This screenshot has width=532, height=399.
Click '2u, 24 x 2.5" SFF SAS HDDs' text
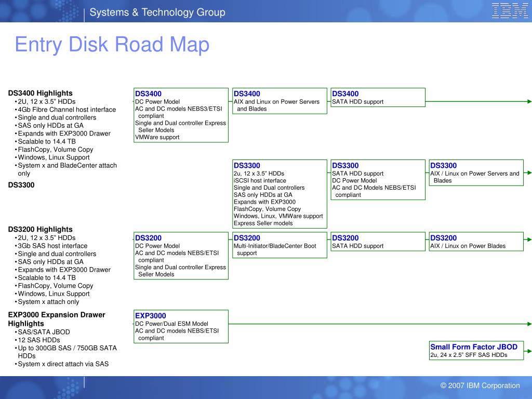click(x=469, y=355)
